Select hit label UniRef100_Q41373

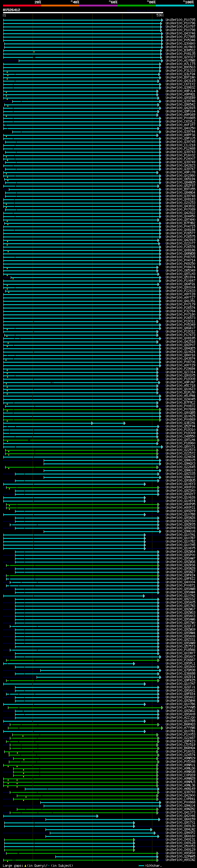click(x=180, y=812)
